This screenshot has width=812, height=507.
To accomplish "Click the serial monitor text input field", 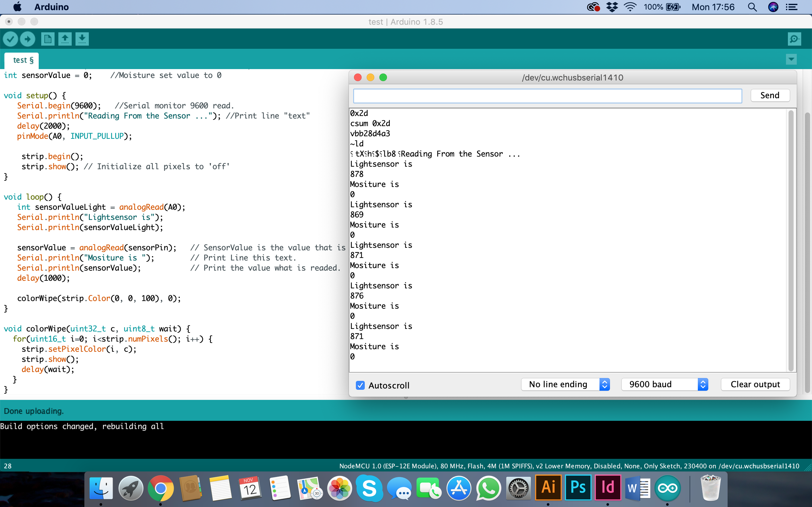I will pyautogui.click(x=547, y=96).
